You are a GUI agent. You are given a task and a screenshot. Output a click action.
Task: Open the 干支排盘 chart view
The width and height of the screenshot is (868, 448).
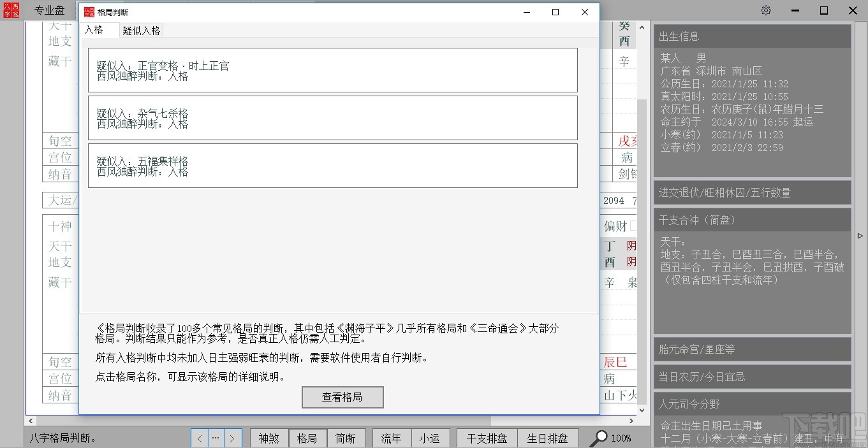point(486,438)
